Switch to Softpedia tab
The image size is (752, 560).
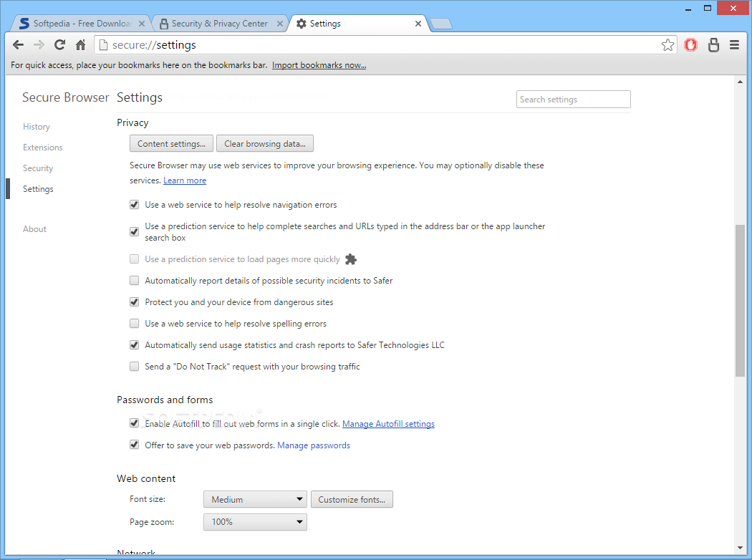click(80, 24)
